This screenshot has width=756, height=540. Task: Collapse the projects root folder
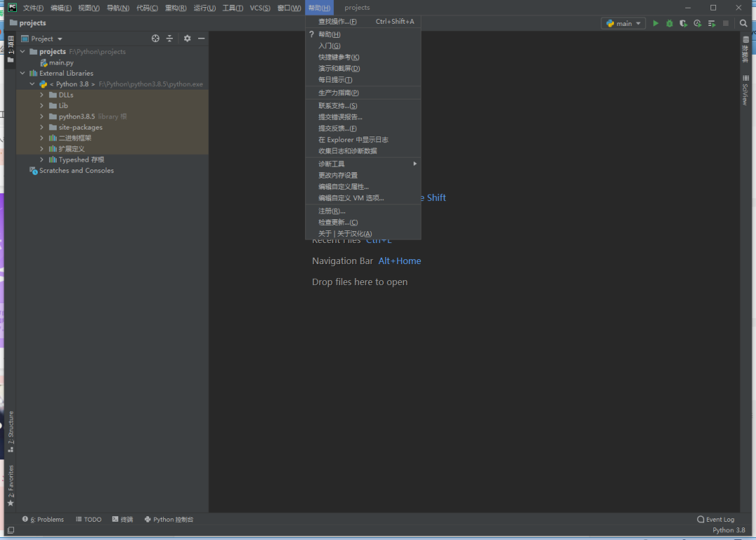pyautogui.click(x=22, y=51)
